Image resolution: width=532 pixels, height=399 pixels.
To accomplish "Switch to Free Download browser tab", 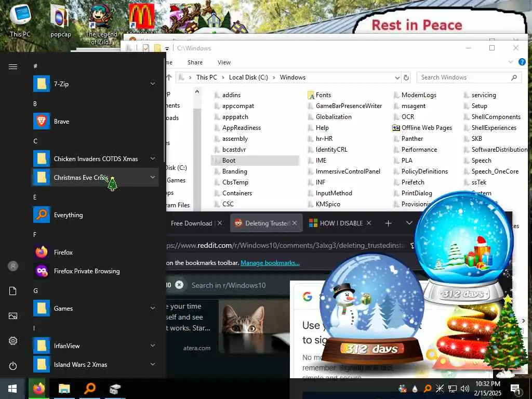I will [x=191, y=223].
